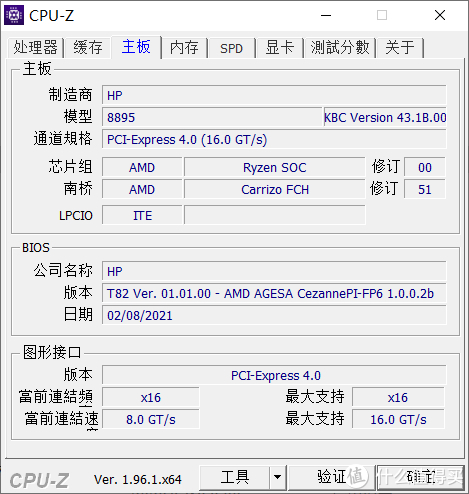This screenshot has height=494, width=469.
Task: Click the CPU-Z app icon in title bar
Action: pos(14,15)
